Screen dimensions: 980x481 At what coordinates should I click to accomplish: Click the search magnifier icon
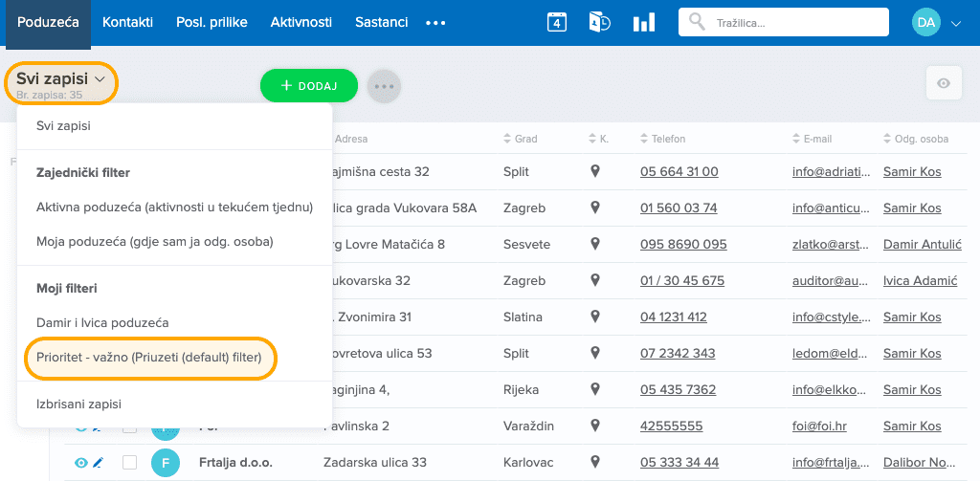[697, 22]
